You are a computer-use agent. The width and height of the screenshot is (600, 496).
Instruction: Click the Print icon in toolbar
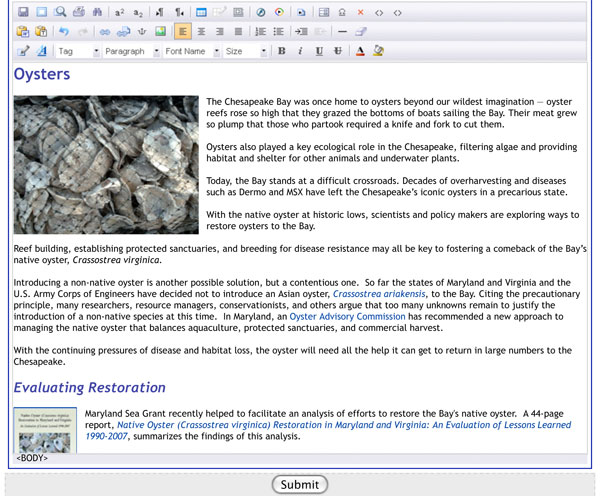click(79, 12)
